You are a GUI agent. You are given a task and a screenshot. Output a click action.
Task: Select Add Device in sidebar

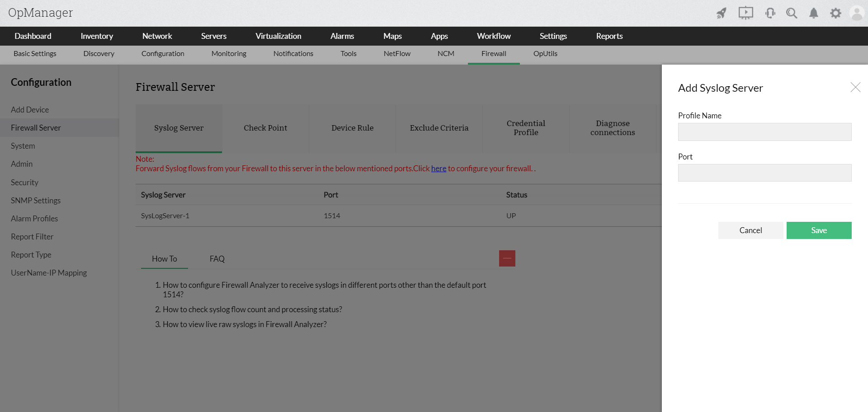(30, 110)
